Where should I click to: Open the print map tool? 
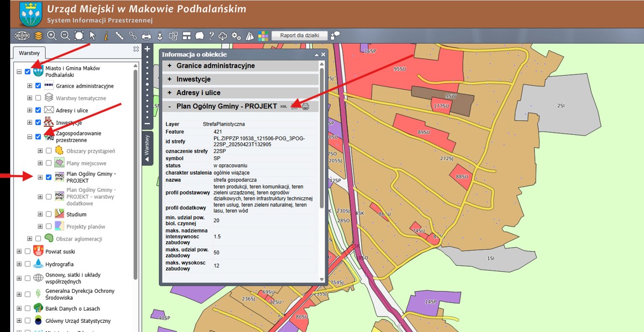(146, 36)
